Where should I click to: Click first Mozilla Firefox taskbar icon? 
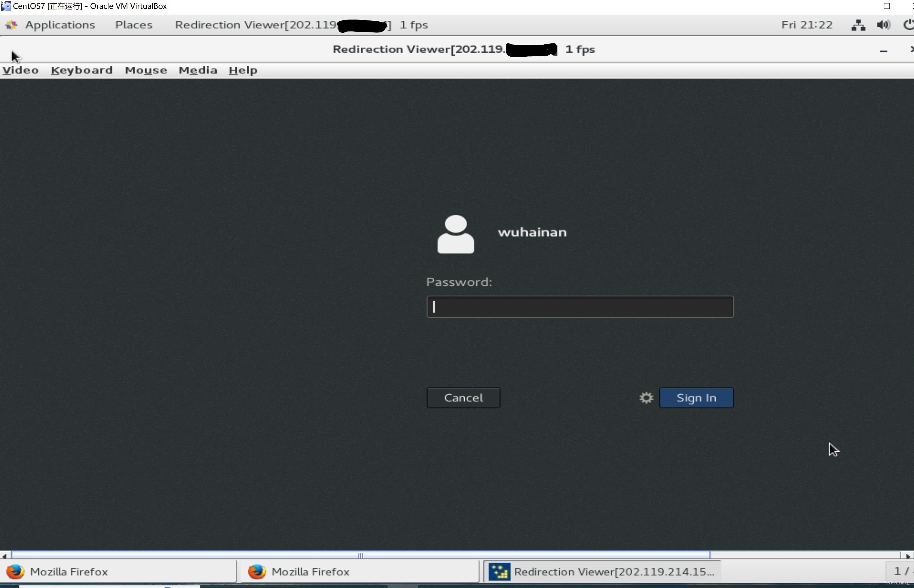[x=15, y=572]
